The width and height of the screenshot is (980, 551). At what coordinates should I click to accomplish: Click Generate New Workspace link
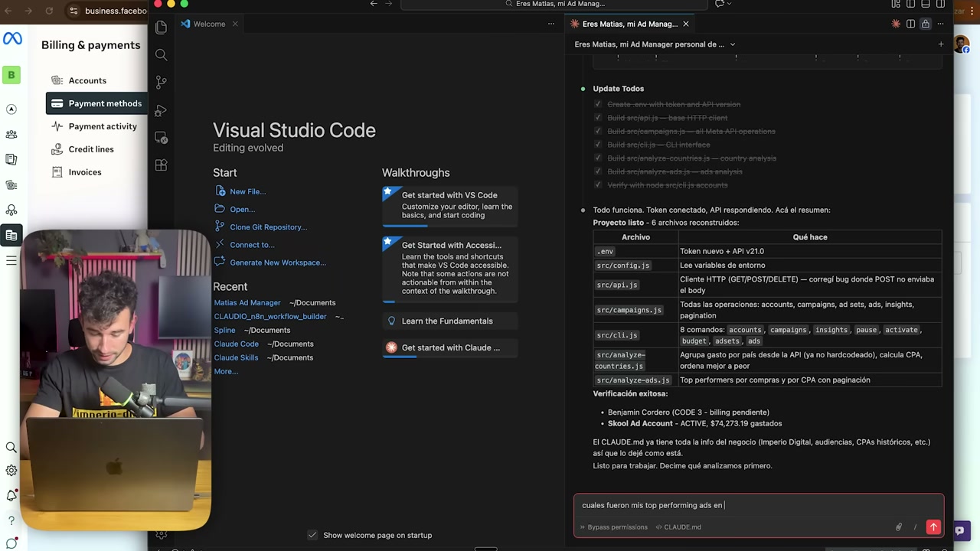tap(278, 262)
